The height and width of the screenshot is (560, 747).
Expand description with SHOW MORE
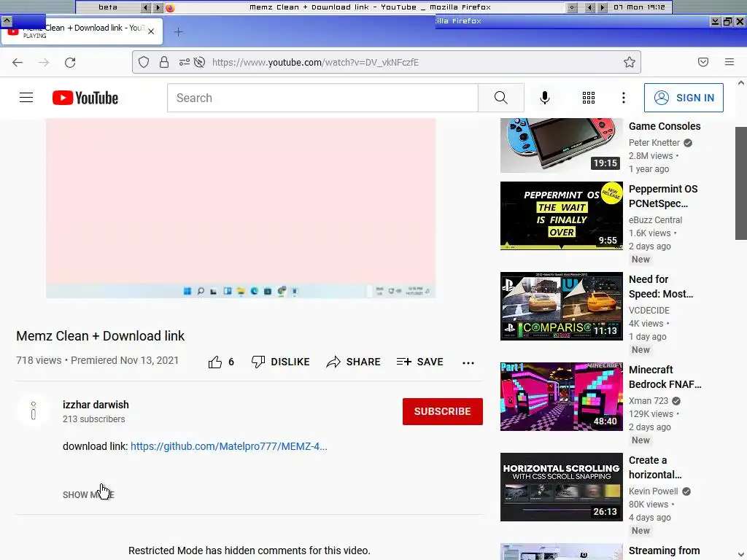88,495
